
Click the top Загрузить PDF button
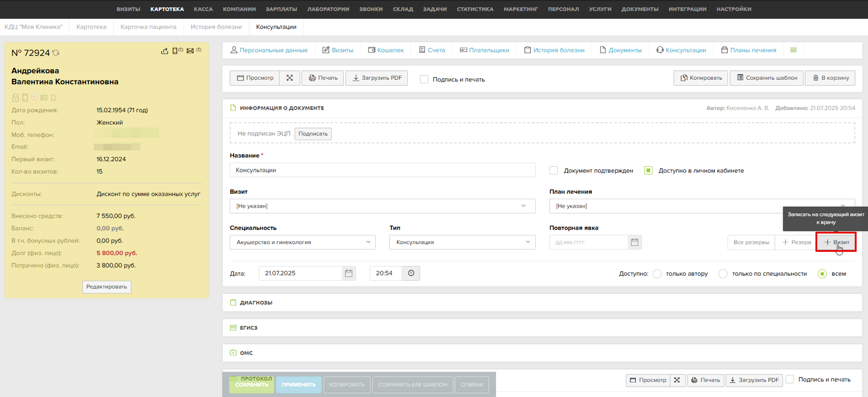pyautogui.click(x=377, y=78)
